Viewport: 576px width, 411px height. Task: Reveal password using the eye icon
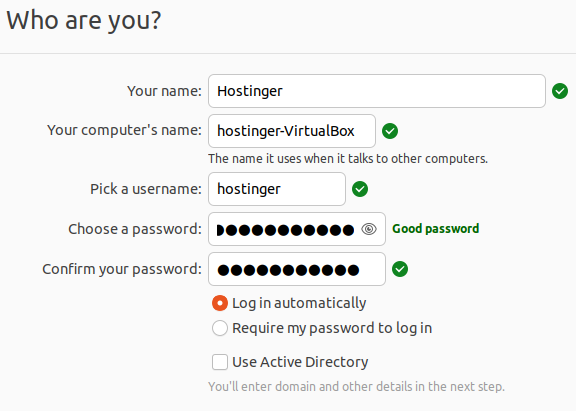(x=369, y=229)
